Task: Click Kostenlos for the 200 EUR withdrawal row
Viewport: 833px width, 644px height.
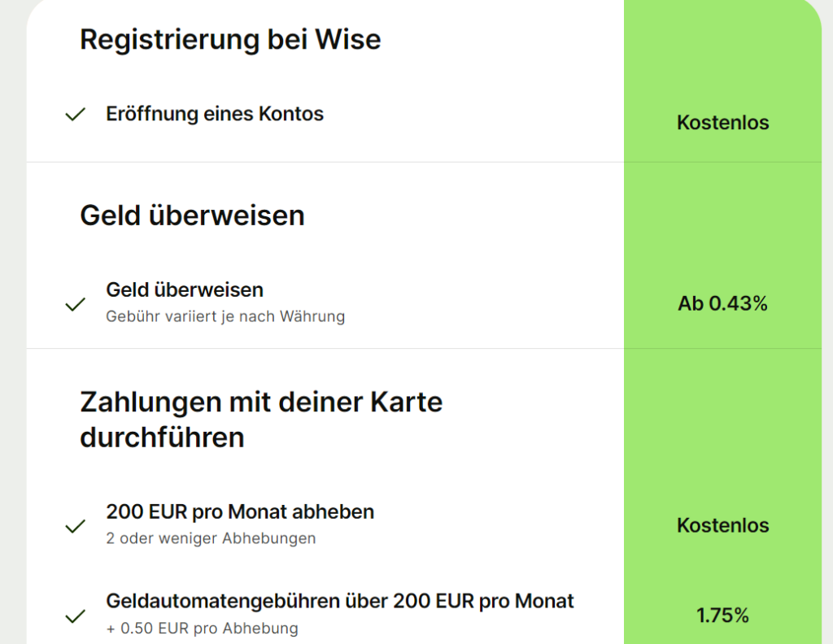Action: pyautogui.click(x=722, y=525)
